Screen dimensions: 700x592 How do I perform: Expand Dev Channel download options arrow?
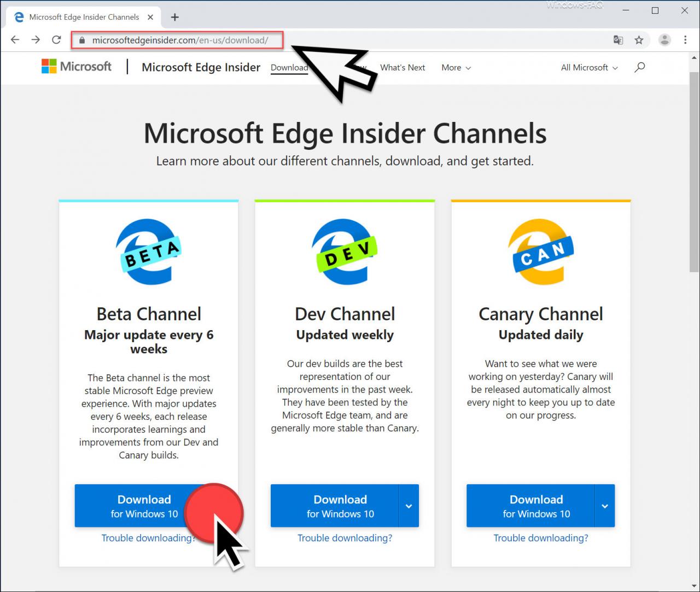tap(409, 506)
